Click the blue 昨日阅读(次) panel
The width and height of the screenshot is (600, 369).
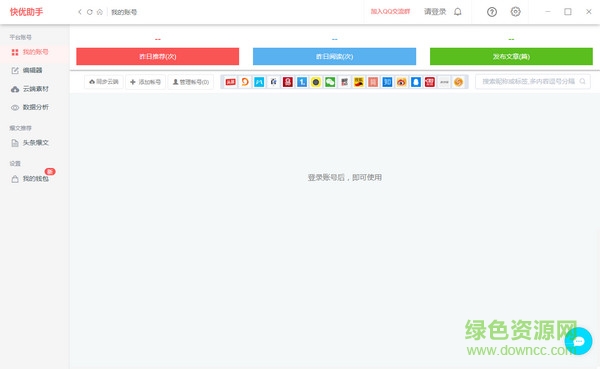(x=334, y=56)
